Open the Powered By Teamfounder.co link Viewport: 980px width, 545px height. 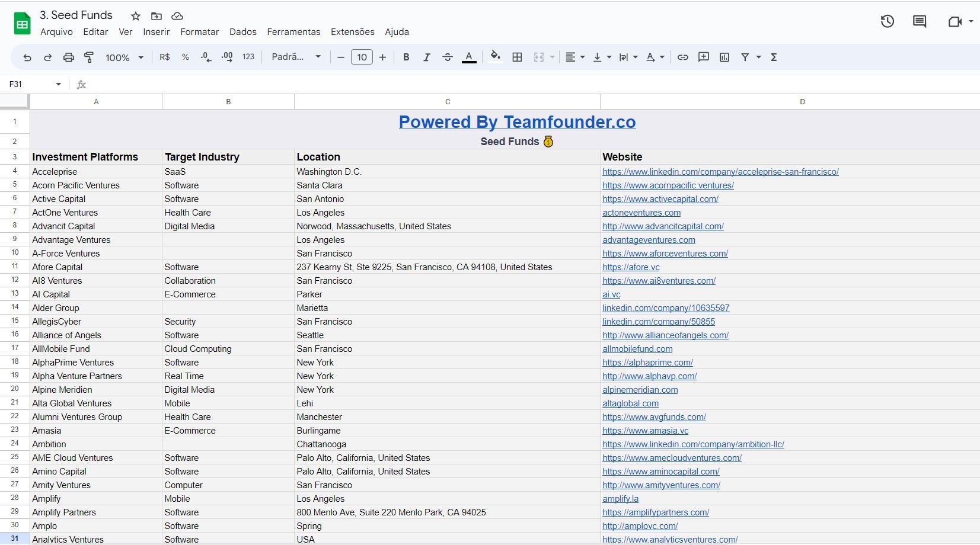point(517,122)
